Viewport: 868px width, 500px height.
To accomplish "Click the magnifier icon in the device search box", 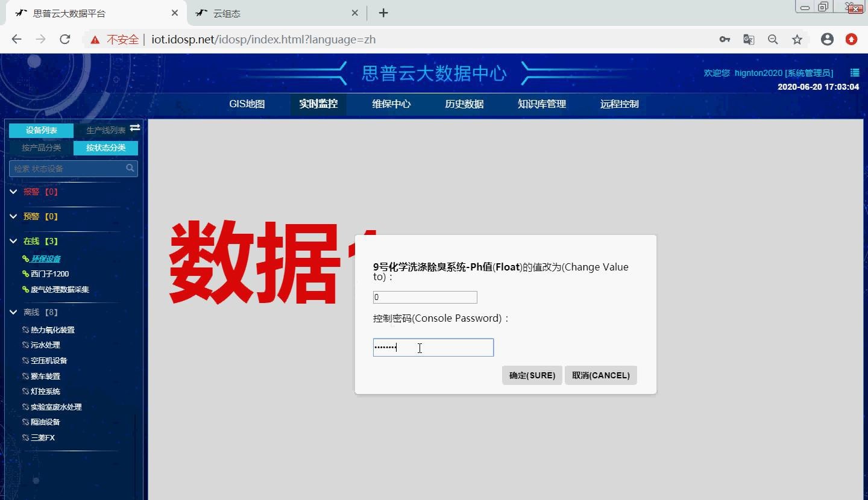I will point(130,168).
